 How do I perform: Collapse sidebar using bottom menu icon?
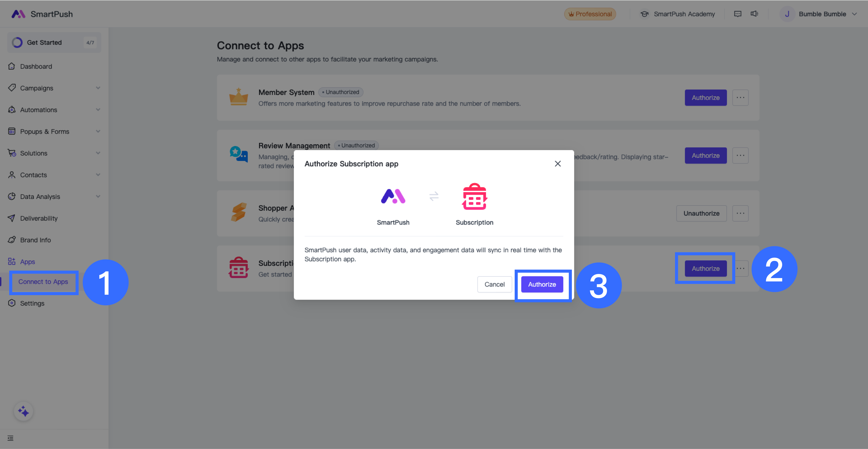[x=10, y=438]
